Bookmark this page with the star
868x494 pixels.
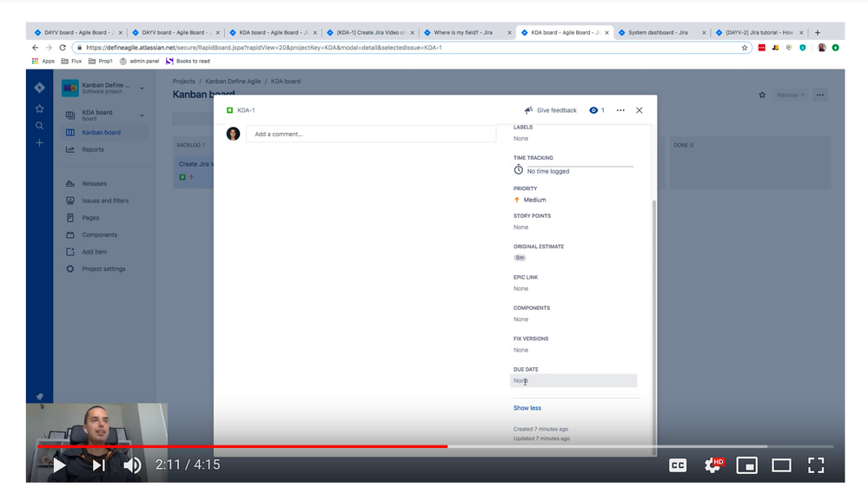[745, 48]
